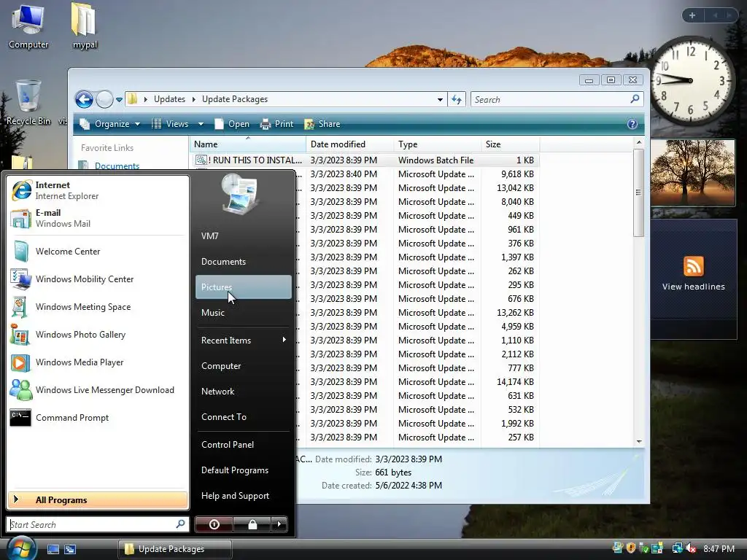Click the Share toolbar button
The height and width of the screenshot is (560, 747).
coord(322,124)
